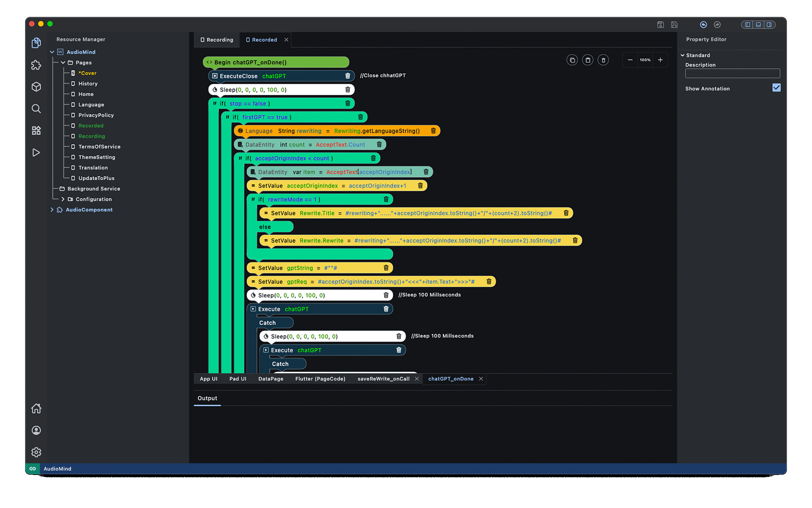Image resolution: width=812 pixels, height=508 pixels.
Task: Click the Description input field
Action: click(732, 73)
